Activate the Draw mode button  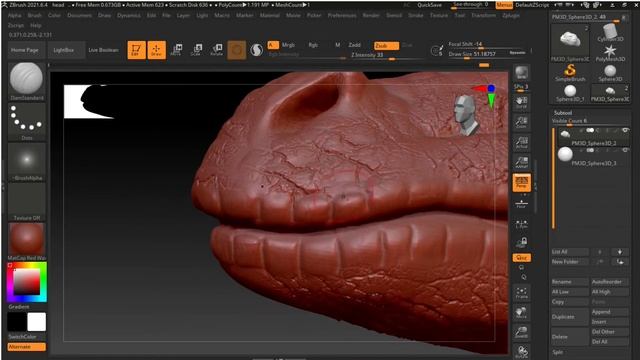coord(156,50)
